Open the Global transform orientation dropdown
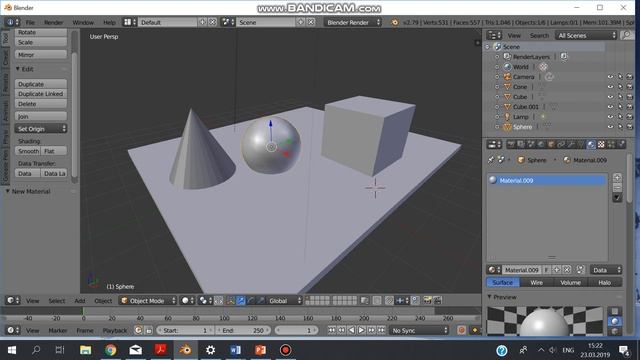The image size is (640, 360). 285,301
